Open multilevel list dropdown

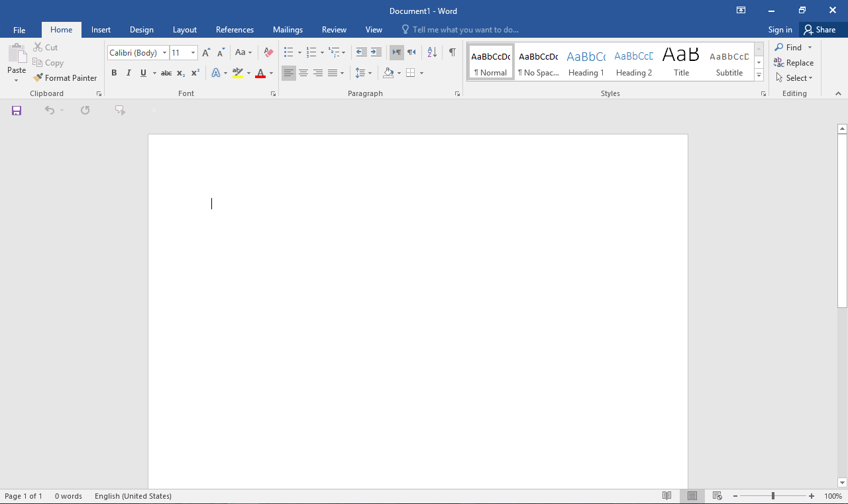tap(337, 52)
